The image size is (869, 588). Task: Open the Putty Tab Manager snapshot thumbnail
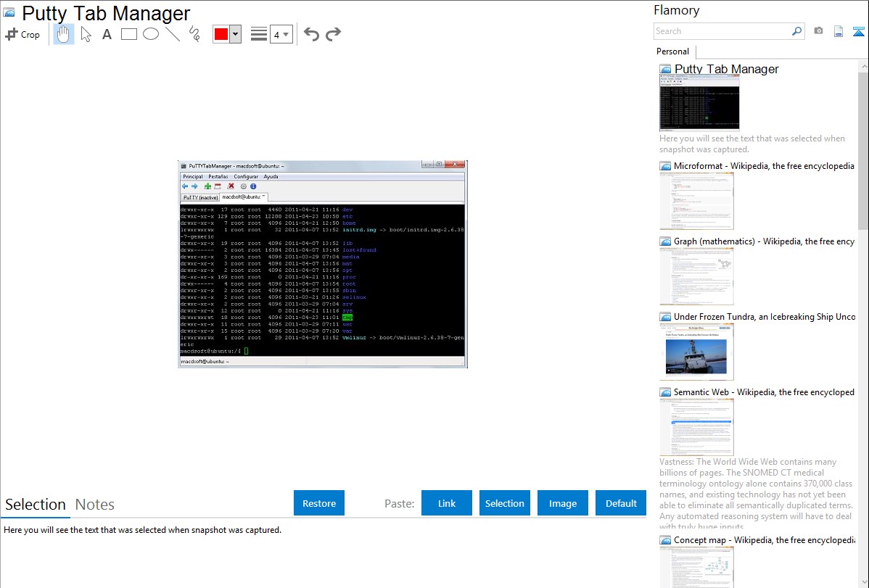click(699, 103)
